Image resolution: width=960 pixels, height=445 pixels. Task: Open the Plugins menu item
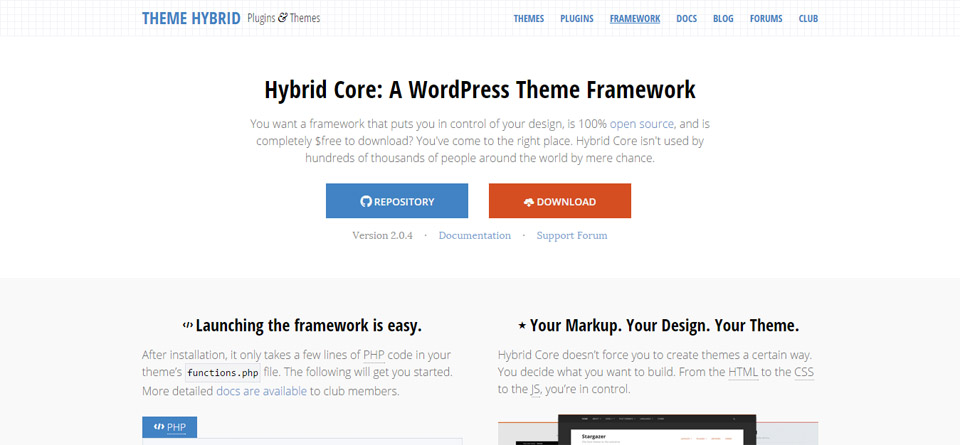577,18
